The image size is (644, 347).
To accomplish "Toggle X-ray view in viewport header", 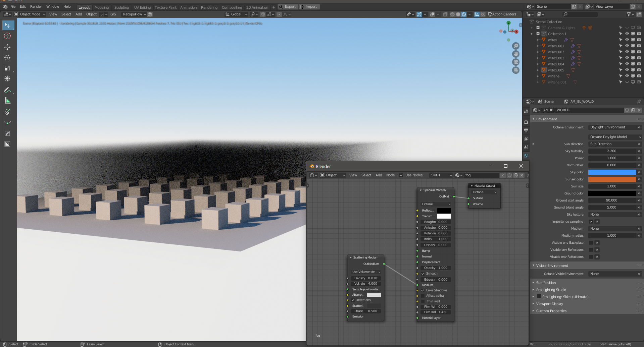I will (x=445, y=14).
